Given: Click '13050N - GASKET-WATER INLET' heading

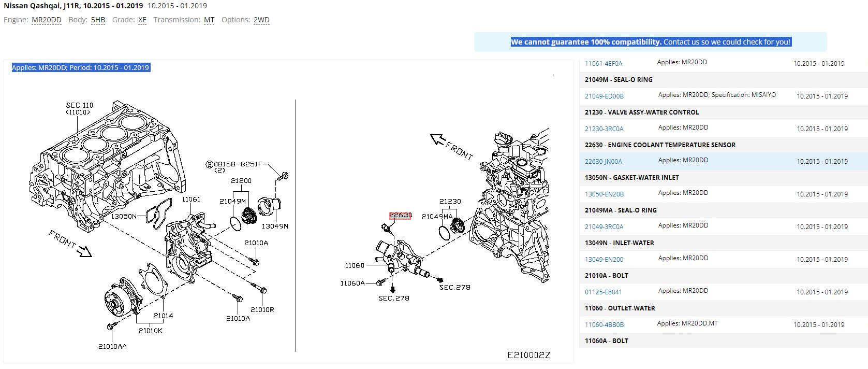Looking at the screenshot, I should coord(632,178).
